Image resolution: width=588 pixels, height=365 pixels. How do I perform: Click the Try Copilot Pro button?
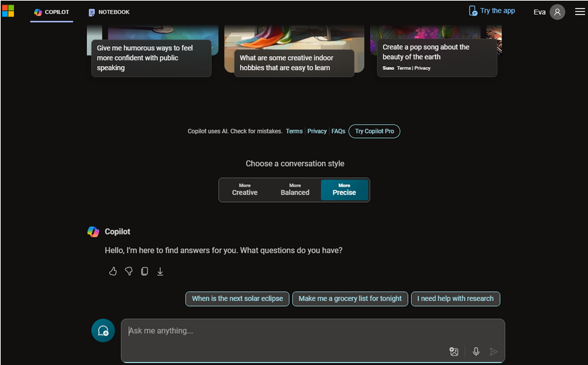pos(374,131)
